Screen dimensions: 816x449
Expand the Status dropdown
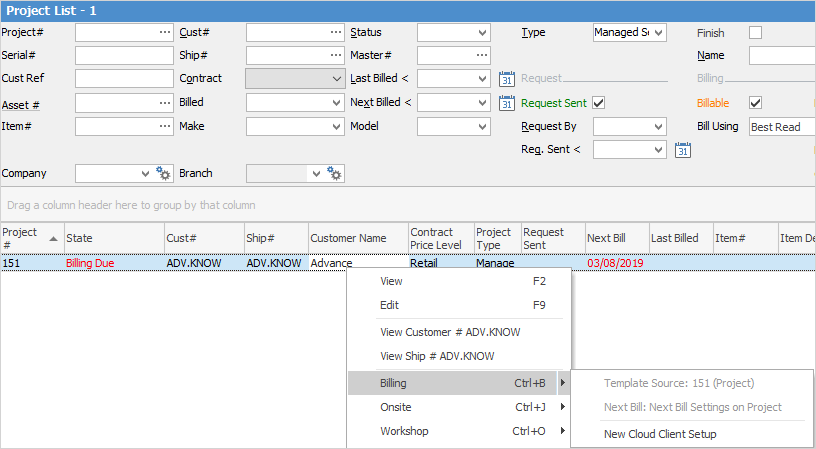pyautogui.click(x=482, y=32)
